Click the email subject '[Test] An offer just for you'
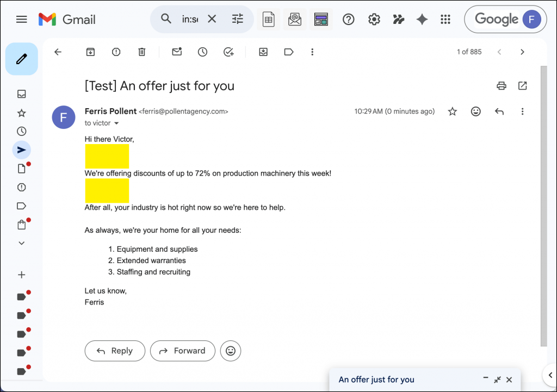Viewport: 557px width, 392px height. pyautogui.click(x=159, y=86)
